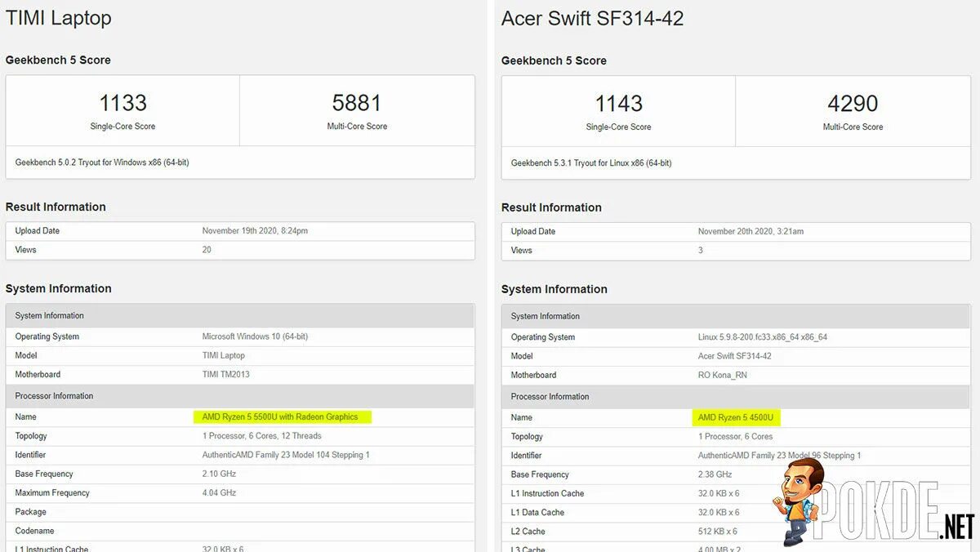This screenshot has width=980, height=552.
Task: Click 'Result Information' heading under TIMI Laptop
Action: coord(56,207)
